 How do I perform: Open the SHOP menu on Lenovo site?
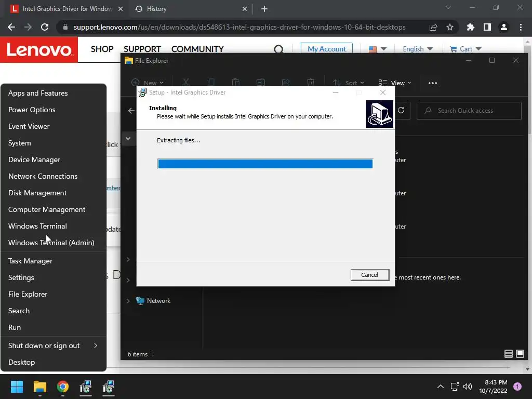point(102,49)
